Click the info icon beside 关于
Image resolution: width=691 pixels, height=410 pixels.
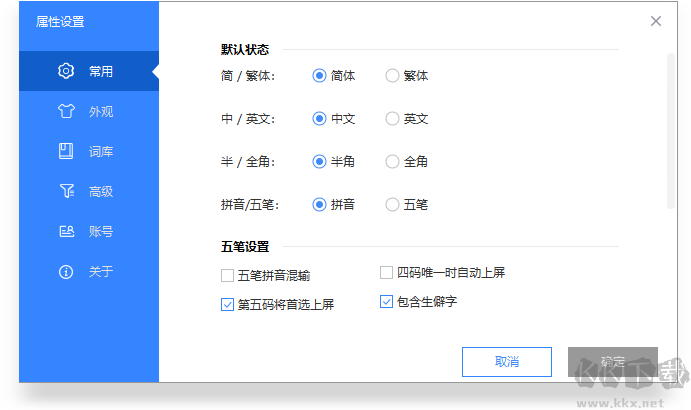(x=66, y=272)
